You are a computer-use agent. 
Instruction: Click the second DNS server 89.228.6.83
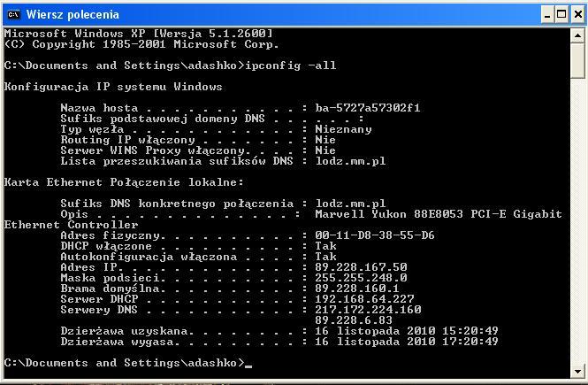pos(354,320)
